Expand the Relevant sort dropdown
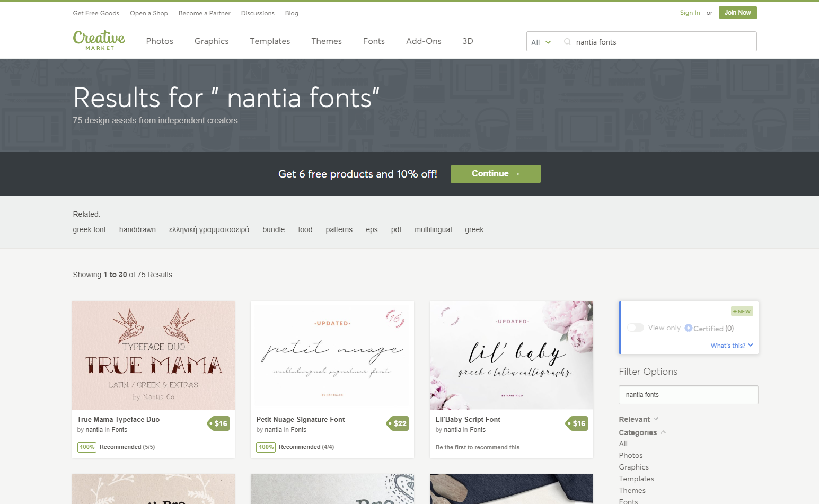The image size is (819, 504). pyautogui.click(x=639, y=419)
